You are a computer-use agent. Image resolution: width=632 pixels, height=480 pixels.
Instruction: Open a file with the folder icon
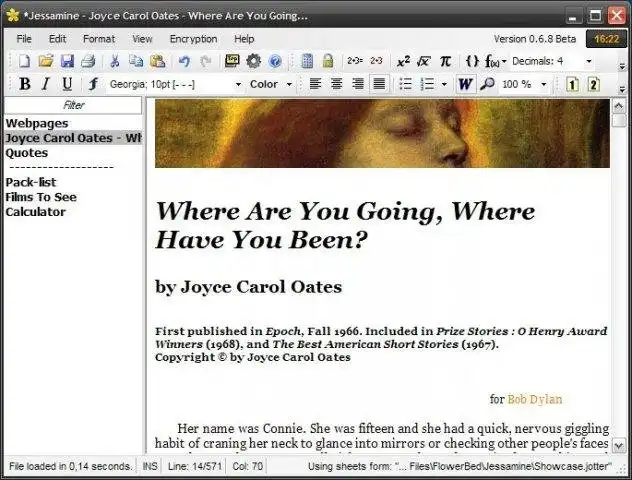pyautogui.click(x=46, y=61)
